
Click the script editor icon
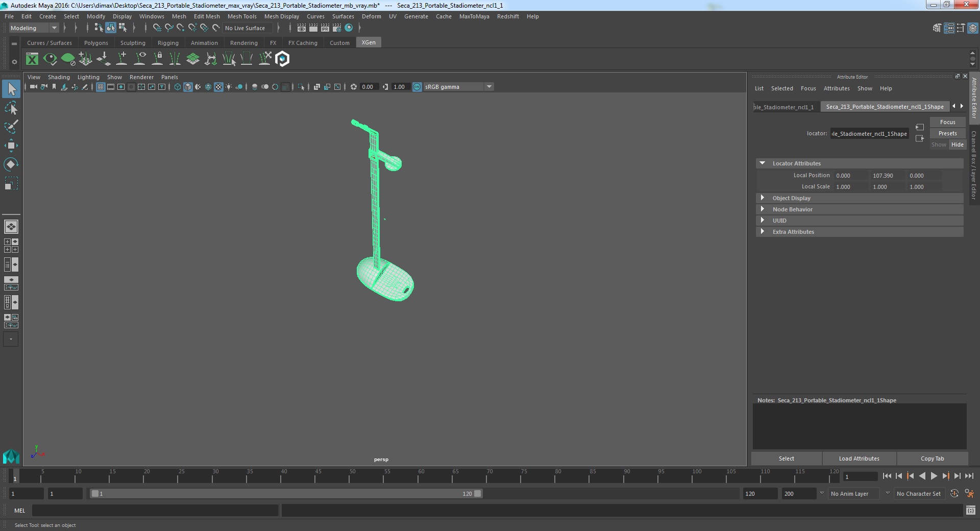pyautogui.click(x=971, y=510)
